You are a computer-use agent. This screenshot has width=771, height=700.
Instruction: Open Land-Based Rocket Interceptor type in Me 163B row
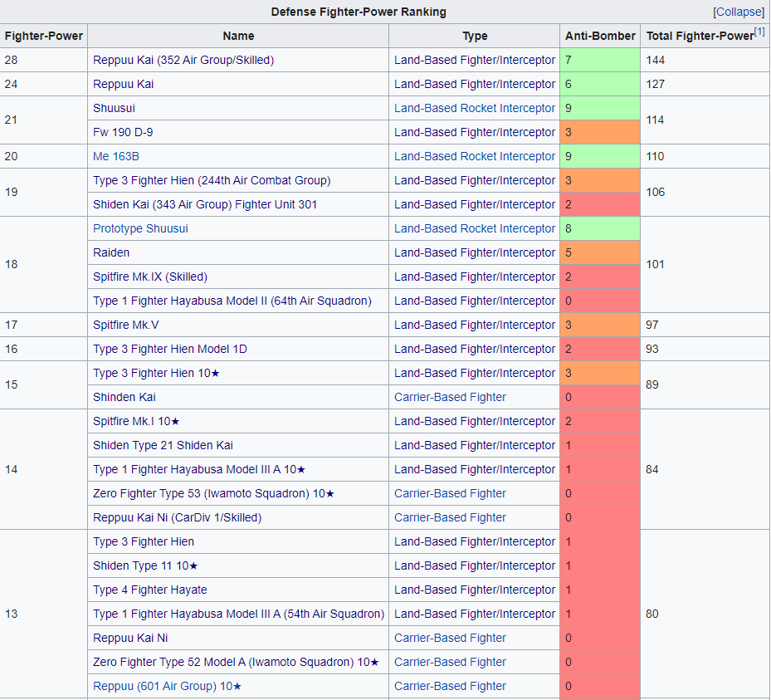coord(475,156)
